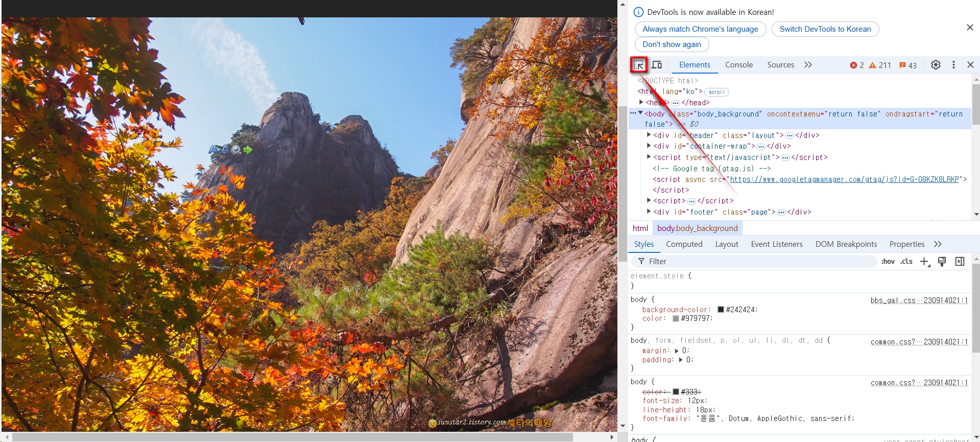
Task: Open the 2 errors indicator
Action: point(857,65)
